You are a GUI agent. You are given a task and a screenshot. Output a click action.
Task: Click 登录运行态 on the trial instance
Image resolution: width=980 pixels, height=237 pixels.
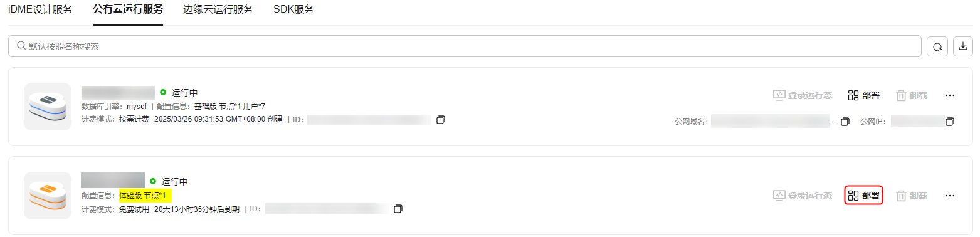(803, 196)
